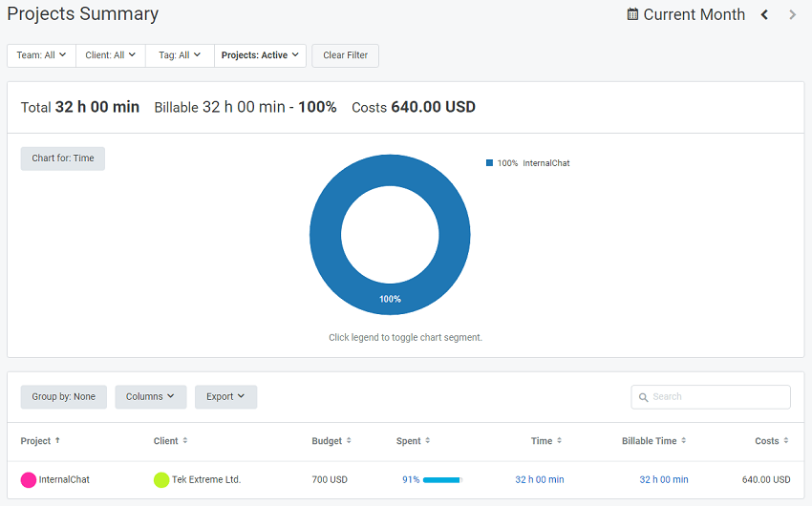This screenshot has height=506, width=812.
Task: Open the Team: All filter dropdown
Action: point(41,55)
